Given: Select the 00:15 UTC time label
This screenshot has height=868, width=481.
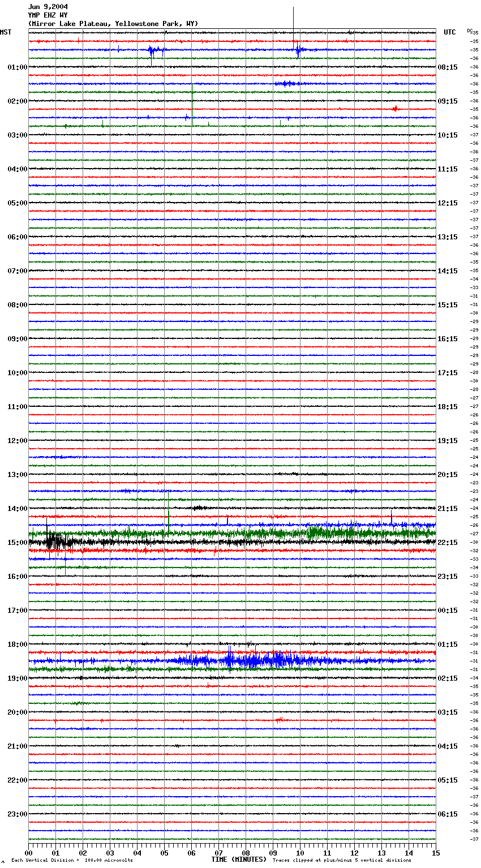Looking at the screenshot, I should (448, 611).
